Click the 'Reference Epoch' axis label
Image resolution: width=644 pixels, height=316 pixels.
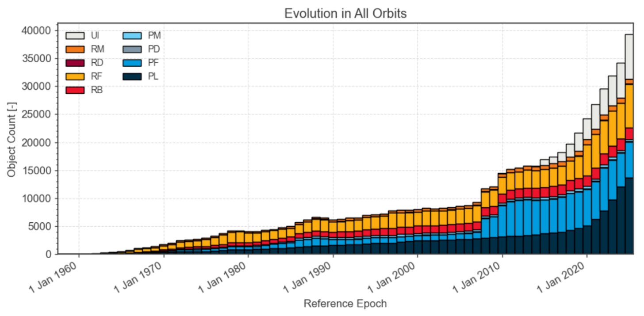pos(345,304)
